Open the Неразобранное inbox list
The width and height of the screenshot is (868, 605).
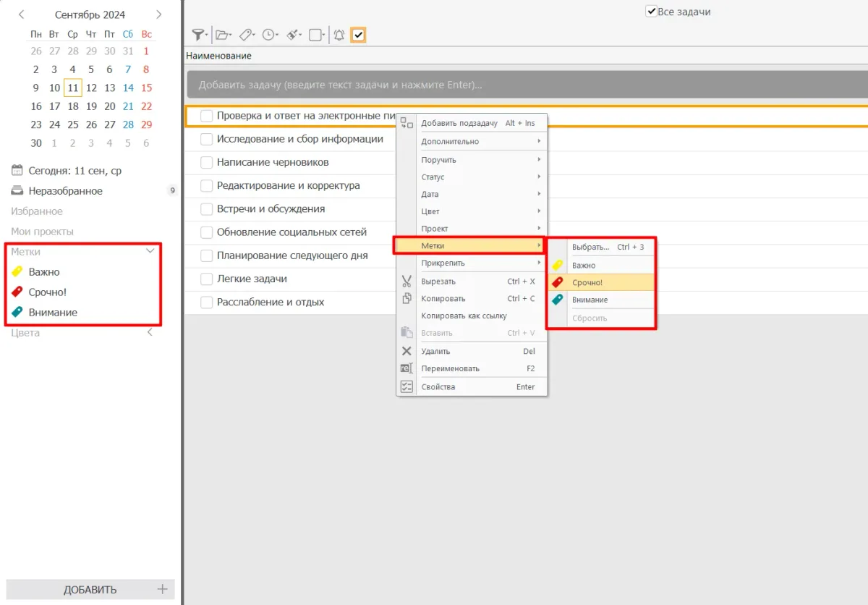(65, 191)
